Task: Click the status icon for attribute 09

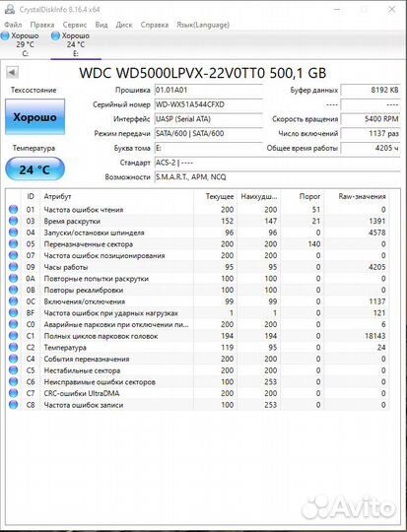Action: tap(13, 267)
